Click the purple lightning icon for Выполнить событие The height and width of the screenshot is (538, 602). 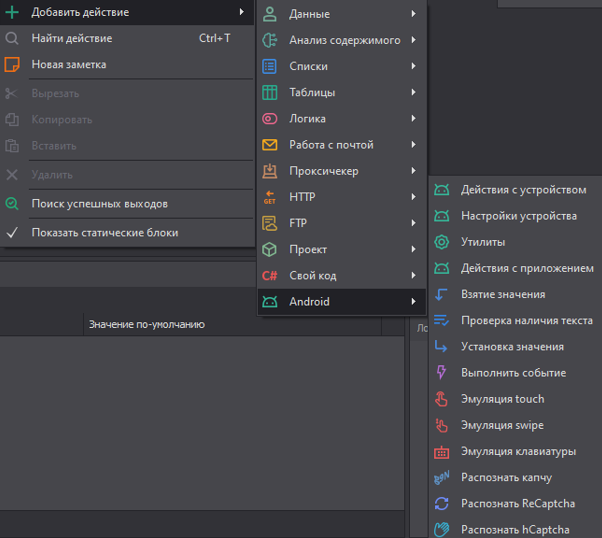(x=442, y=372)
